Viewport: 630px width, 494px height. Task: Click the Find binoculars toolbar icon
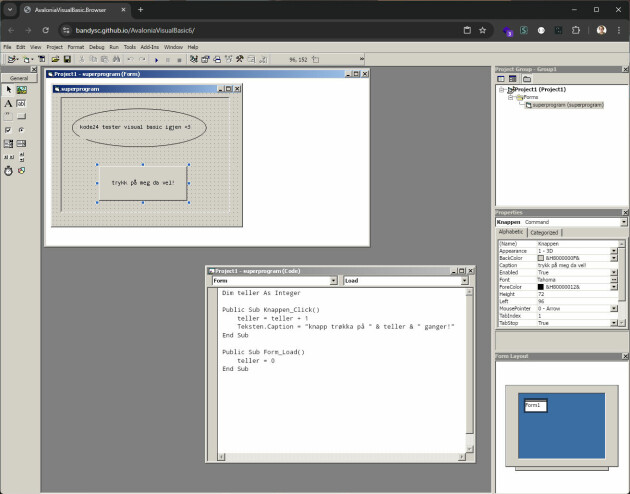[x=117, y=59]
